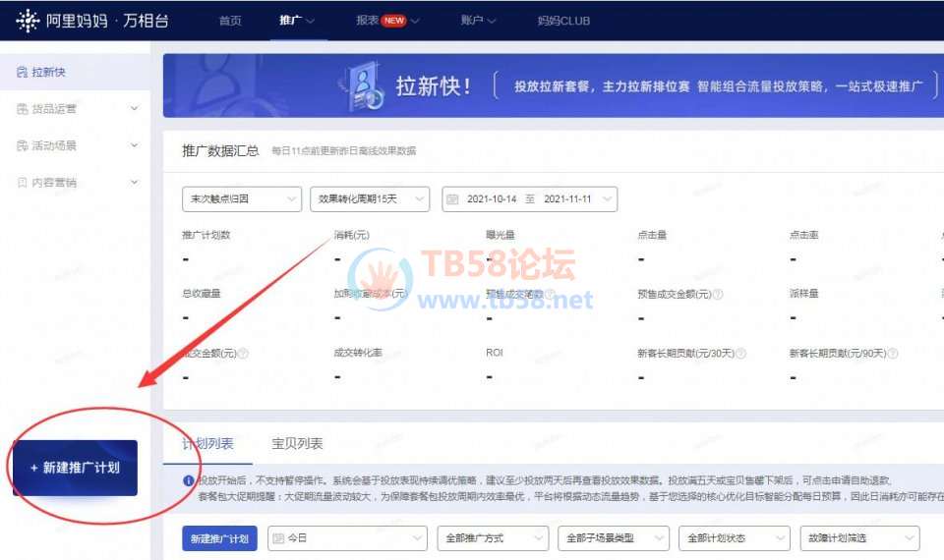The width and height of the screenshot is (944, 560).
Task: Open the 推广 top navigation menu
Action: click(x=296, y=21)
